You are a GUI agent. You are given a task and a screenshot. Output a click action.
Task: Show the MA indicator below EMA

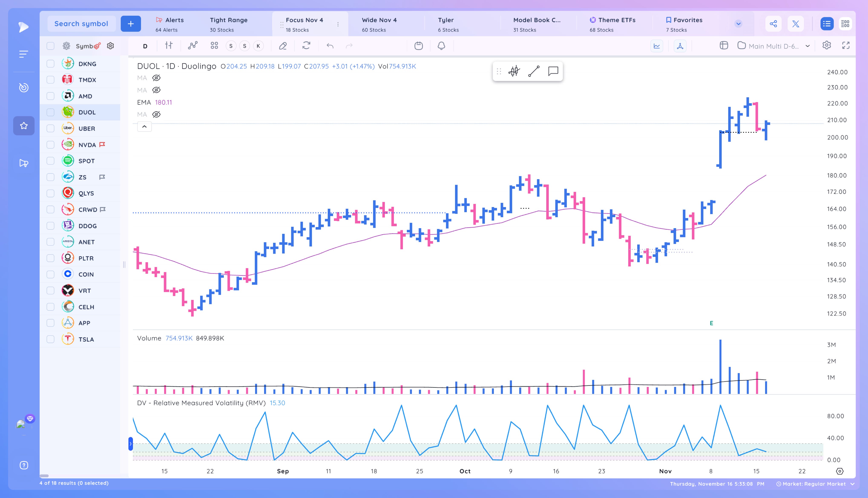click(156, 114)
